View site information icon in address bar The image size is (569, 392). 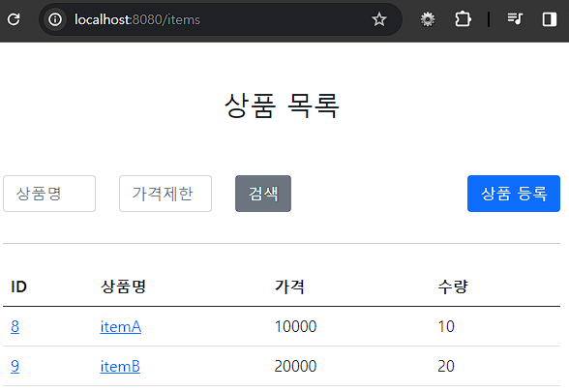coord(55,19)
